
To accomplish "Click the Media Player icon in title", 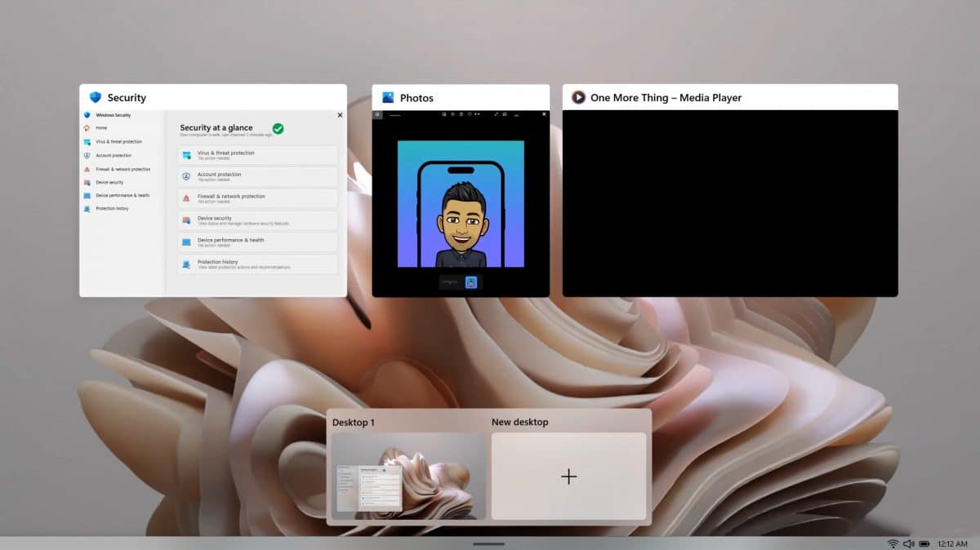I will 578,97.
